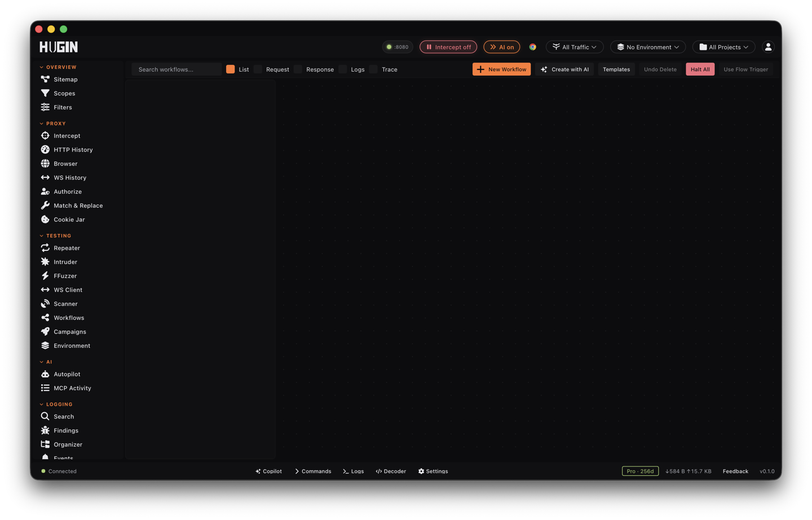Viewport: 812px width, 520px height.
Task: Click the FFuzzer lightning icon
Action: click(45, 276)
